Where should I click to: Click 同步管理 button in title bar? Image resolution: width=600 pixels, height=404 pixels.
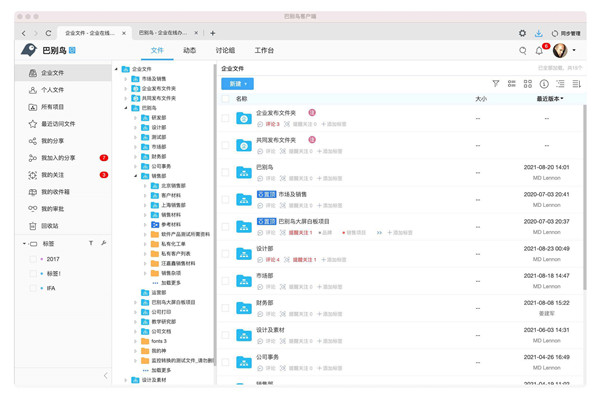click(x=568, y=33)
